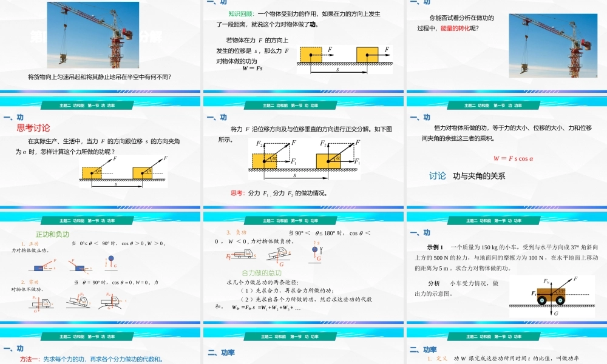Image resolution: width=607 pixels, height=364 pixels.
Task: Select the yellow blocks diagram beside W = Fs
Action: [345, 59]
